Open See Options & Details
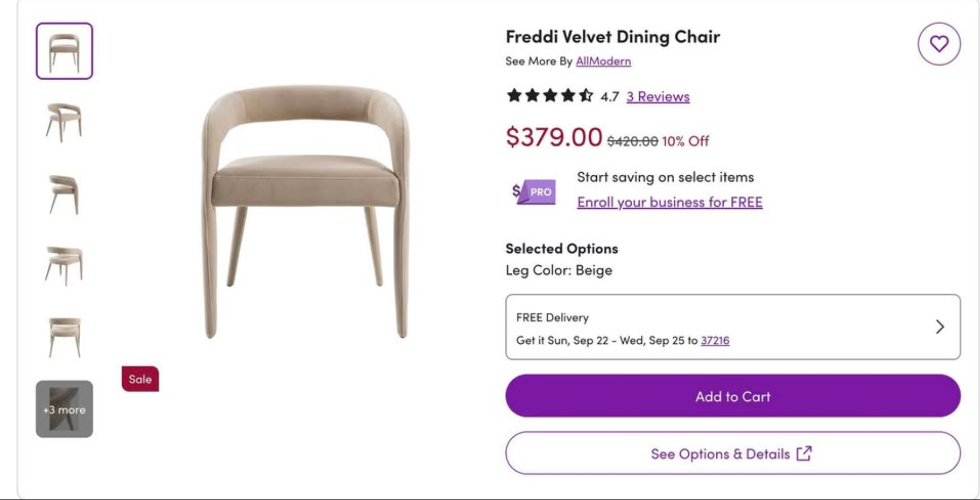Screen dimensions: 980x500 click(733, 453)
